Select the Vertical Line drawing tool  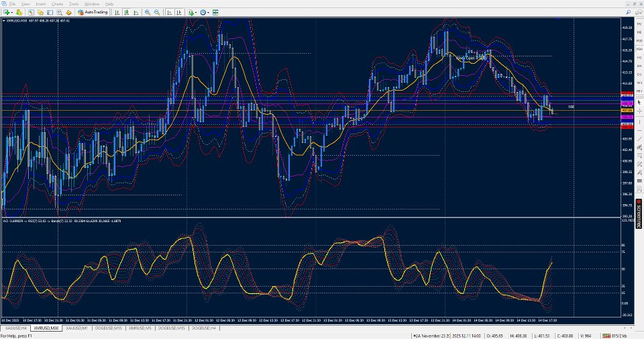click(x=639, y=122)
